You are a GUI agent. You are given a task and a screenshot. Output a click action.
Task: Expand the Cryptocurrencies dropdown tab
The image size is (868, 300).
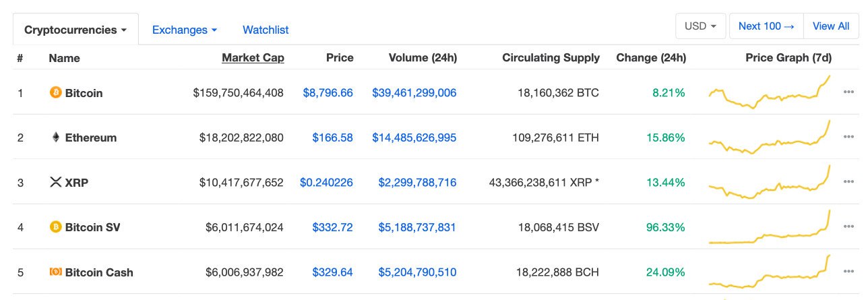click(x=75, y=30)
